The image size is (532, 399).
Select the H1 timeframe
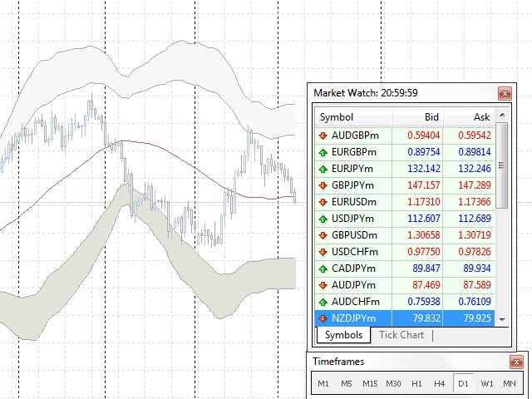(416, 384)
